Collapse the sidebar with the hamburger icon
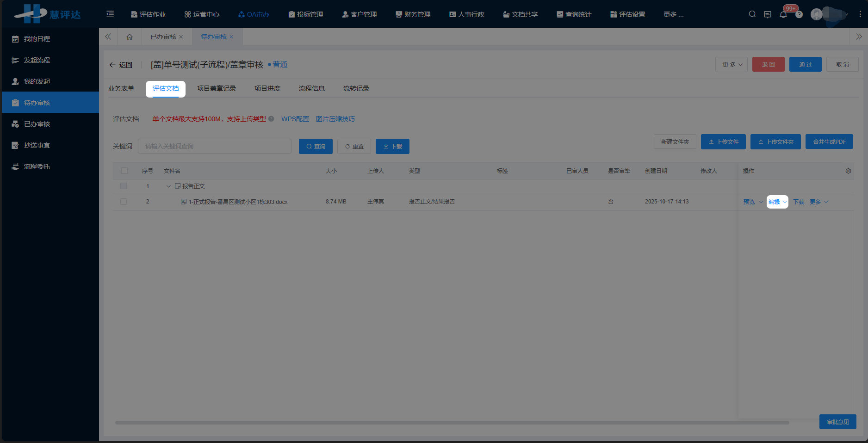Screen dimensions: 868x443 (x=110, y=14)
